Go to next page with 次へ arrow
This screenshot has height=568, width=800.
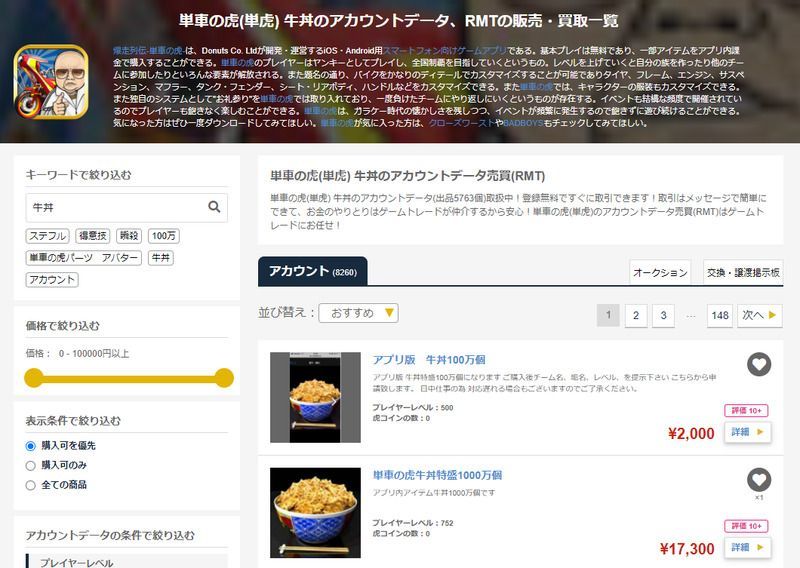pyautogui.click(x=760, y=315)
